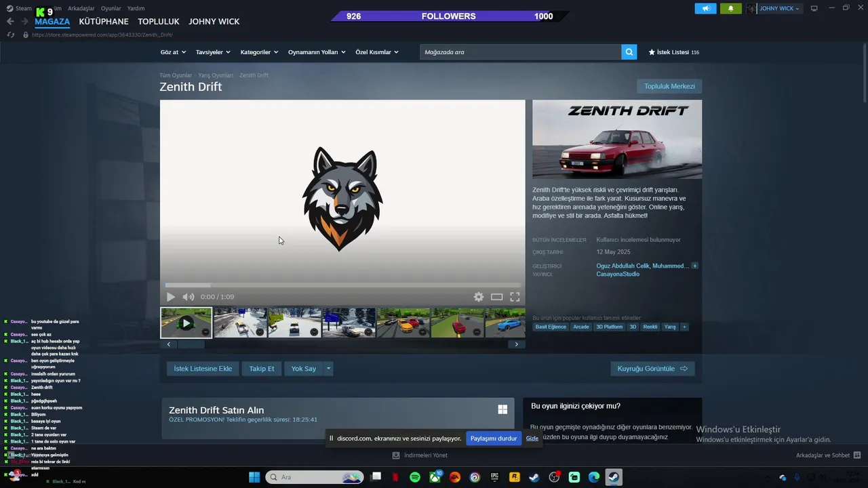Image resolution: width=868 pixels, height=488 pixels.
Task: Click Takip Et button
Action: (262, 369)
